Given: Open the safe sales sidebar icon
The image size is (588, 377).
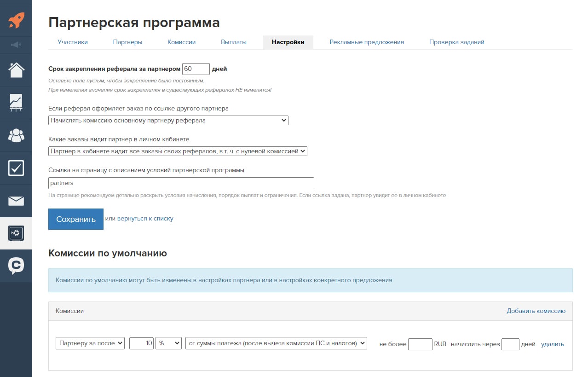Looking at the screenshot, I should click(16, 233).
